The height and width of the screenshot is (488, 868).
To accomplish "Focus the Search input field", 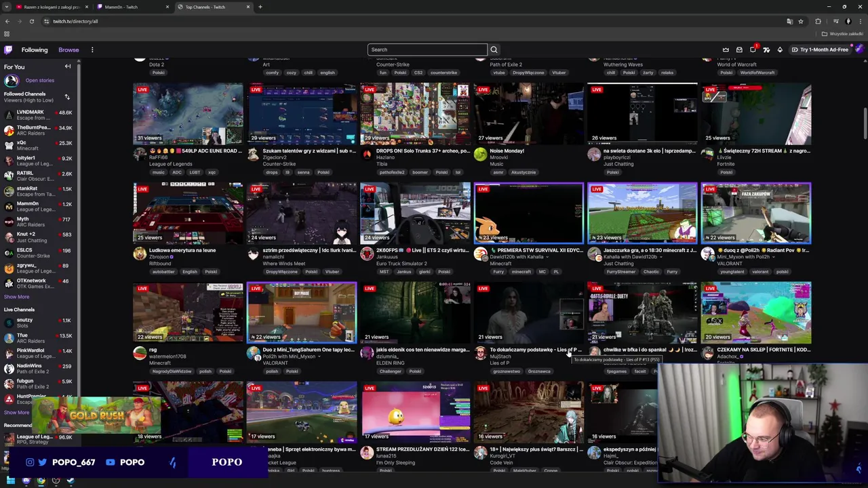I will coord(427,49).
